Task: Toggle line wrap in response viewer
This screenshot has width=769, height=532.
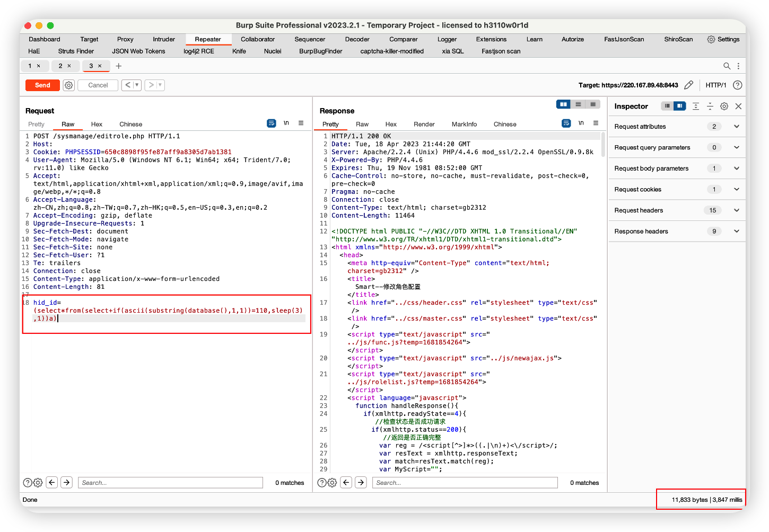Action: [x=566, y=123]
